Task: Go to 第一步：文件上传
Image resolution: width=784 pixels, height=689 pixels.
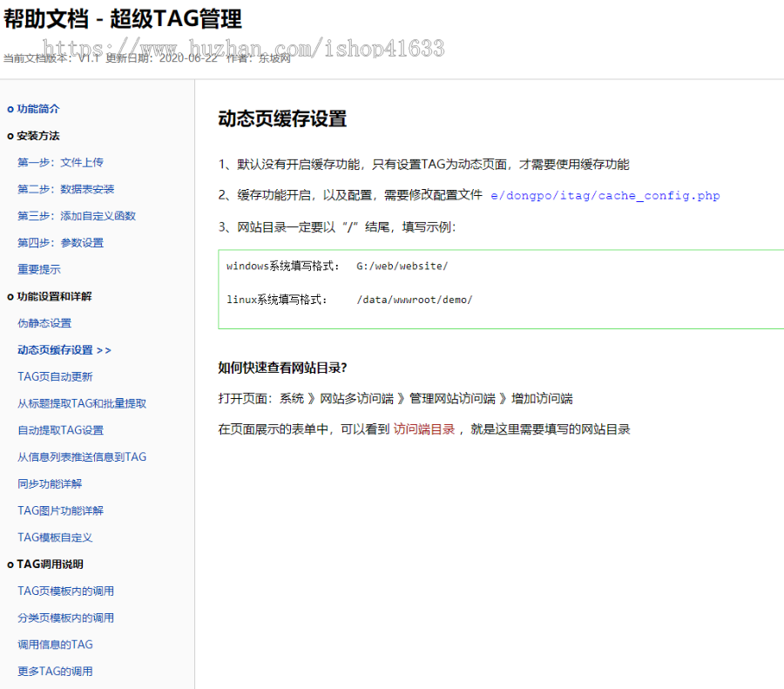Action: pos(61,163)
